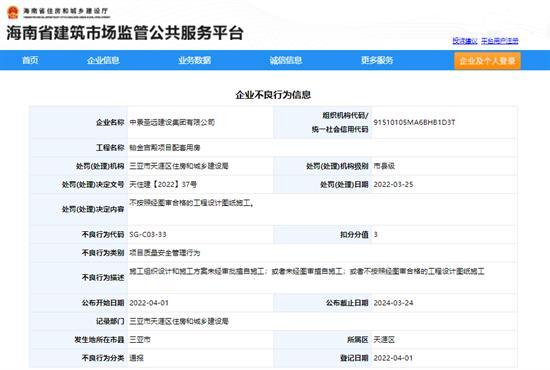Click the platform title 海南省建筑市场监管公共服务平台
The width and height of the screenshot is (550, 370).
point(125,33)
